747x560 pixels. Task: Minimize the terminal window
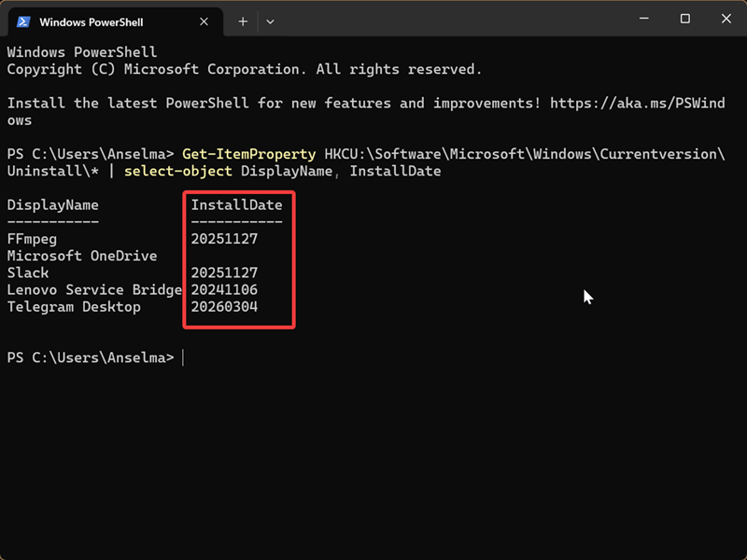pyautogui.click(x=643, y=19)
